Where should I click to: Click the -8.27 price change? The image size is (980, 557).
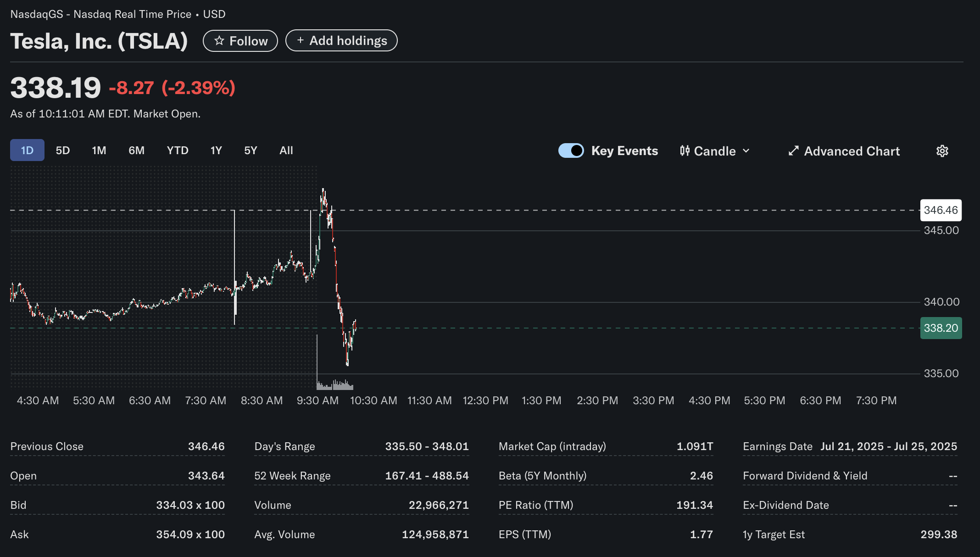(x=131, y=88)
